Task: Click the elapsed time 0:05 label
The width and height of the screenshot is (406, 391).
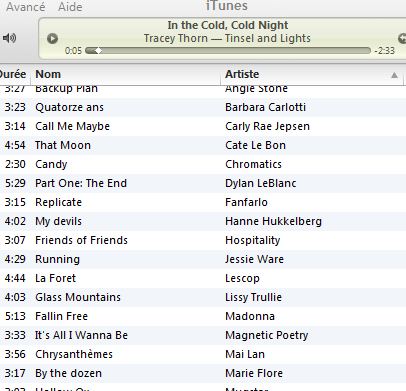Action: point(73,51)
